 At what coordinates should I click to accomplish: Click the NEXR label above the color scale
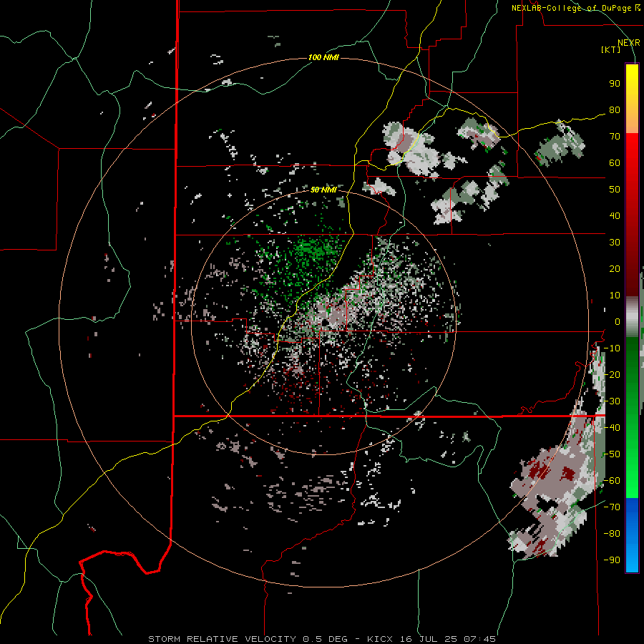tap(629, 43)
